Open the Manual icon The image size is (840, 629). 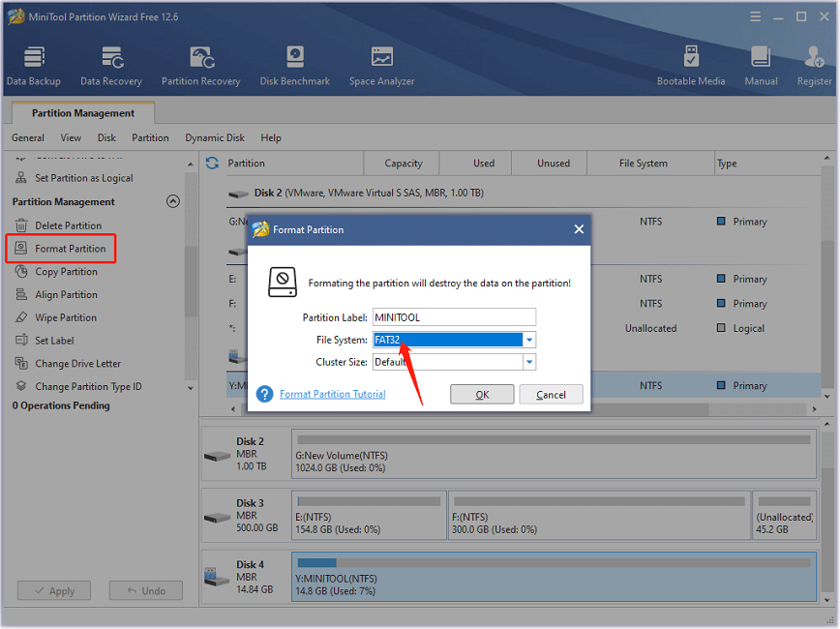point(761,66)
